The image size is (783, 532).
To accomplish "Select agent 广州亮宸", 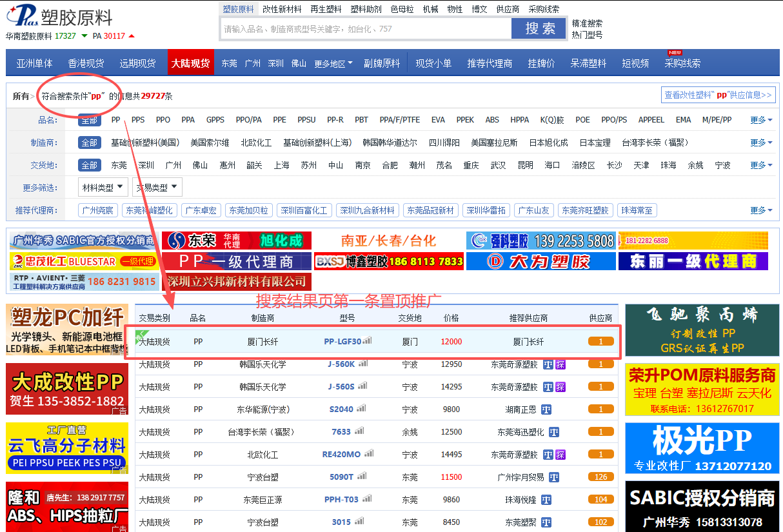I will pos(97,210).
